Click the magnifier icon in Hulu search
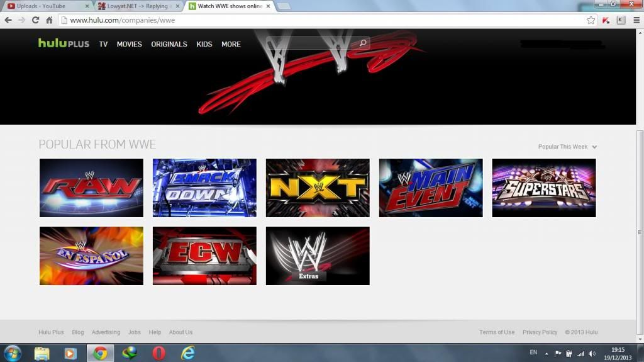The width and height of the screenshot is (644, 362). 363,43
